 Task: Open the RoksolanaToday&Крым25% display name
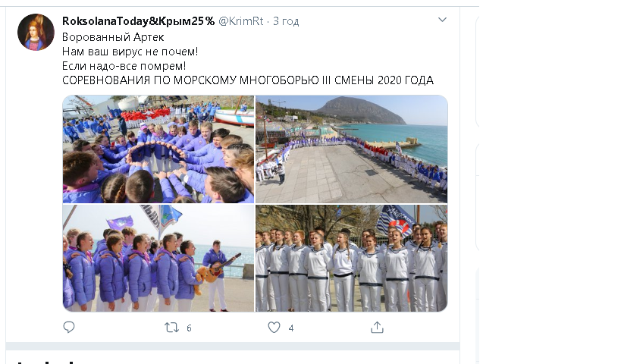[x=138, y=21]
